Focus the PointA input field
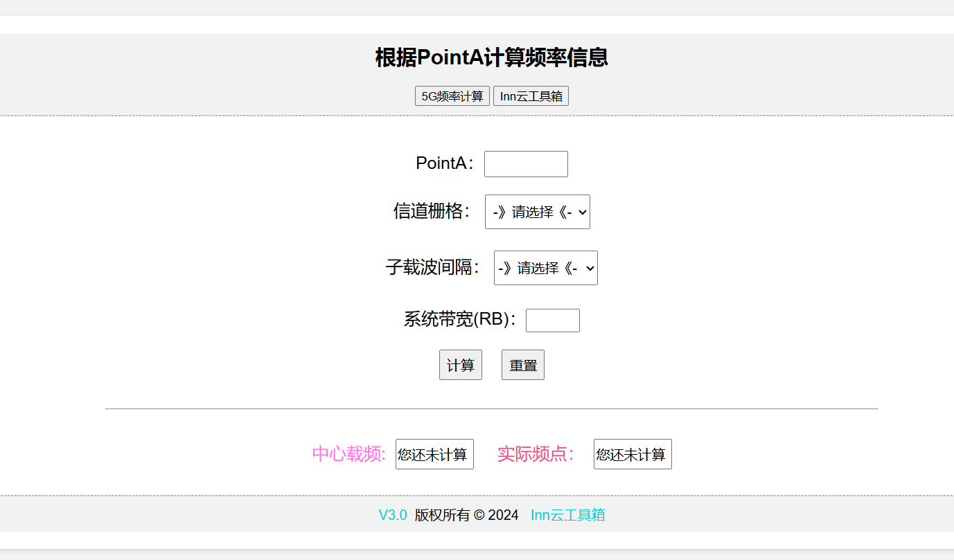The height and width of the screenshot is (560, 954). (x=526, y=164)
